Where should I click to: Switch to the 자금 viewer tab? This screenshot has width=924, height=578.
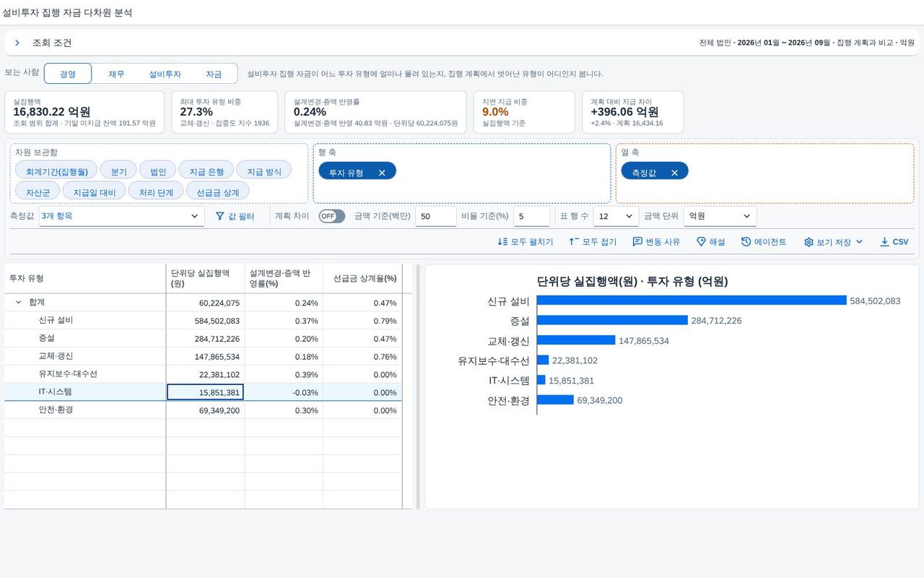(x=214, y=74)
